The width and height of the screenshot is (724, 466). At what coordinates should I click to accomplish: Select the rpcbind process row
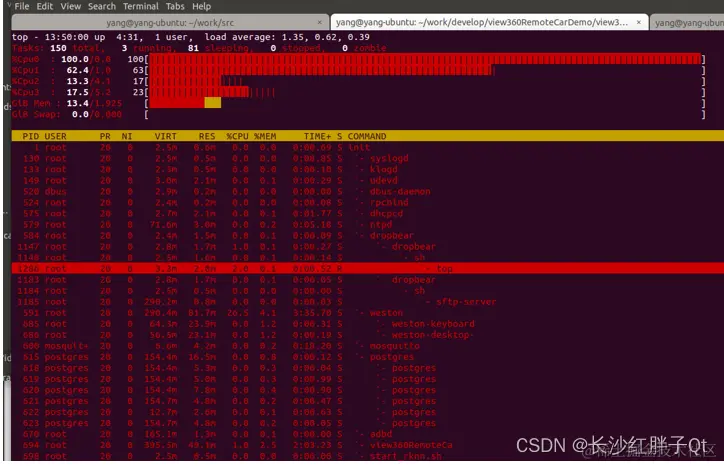368,203
